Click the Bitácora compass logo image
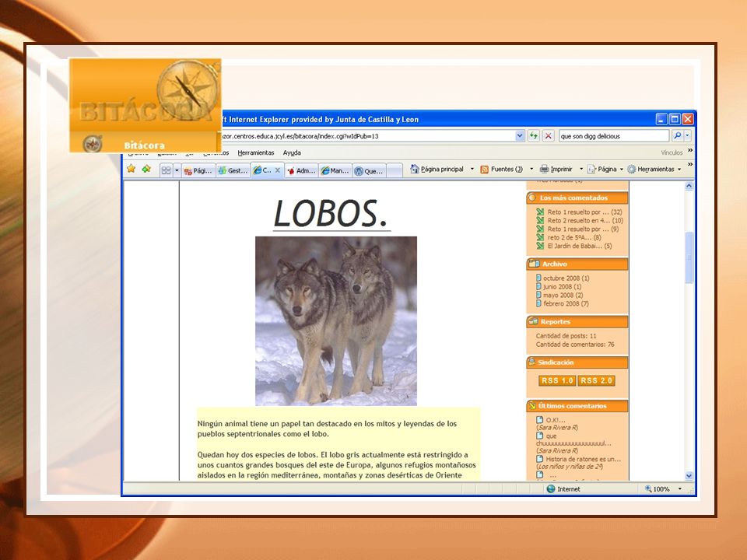The image size is (747, 560). [146, 105]
